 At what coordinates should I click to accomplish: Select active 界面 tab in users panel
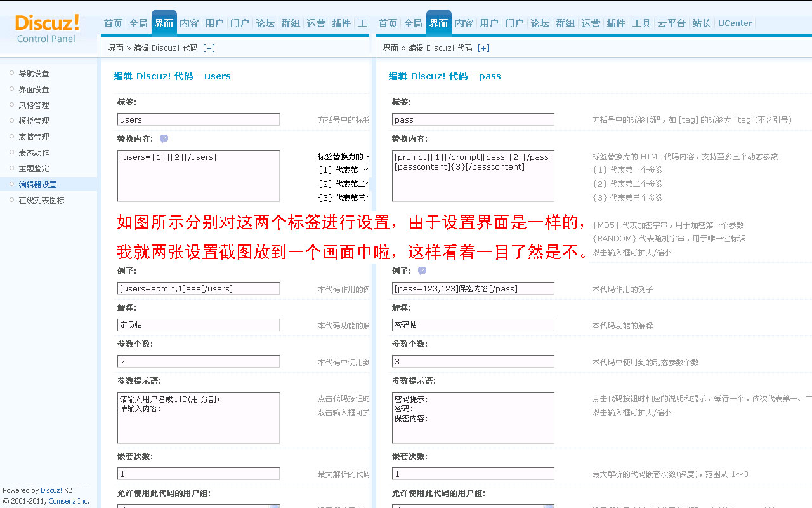[164, 23]
